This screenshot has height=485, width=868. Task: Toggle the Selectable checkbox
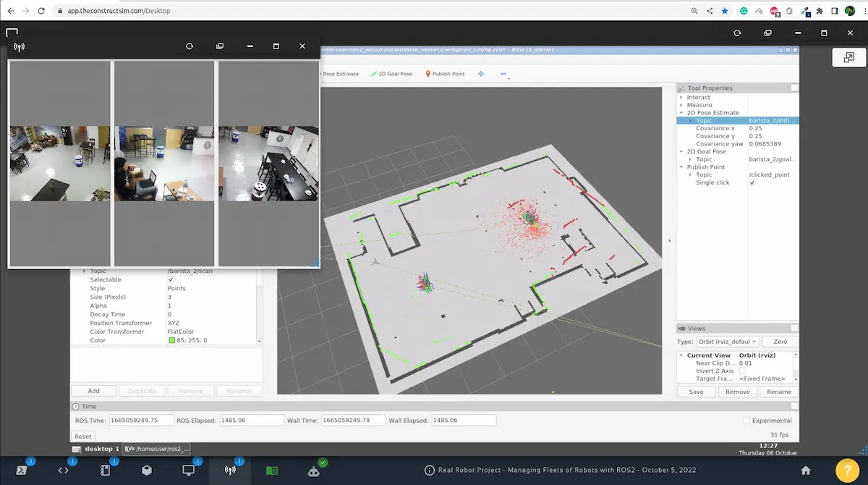click(x=171, y=279)
